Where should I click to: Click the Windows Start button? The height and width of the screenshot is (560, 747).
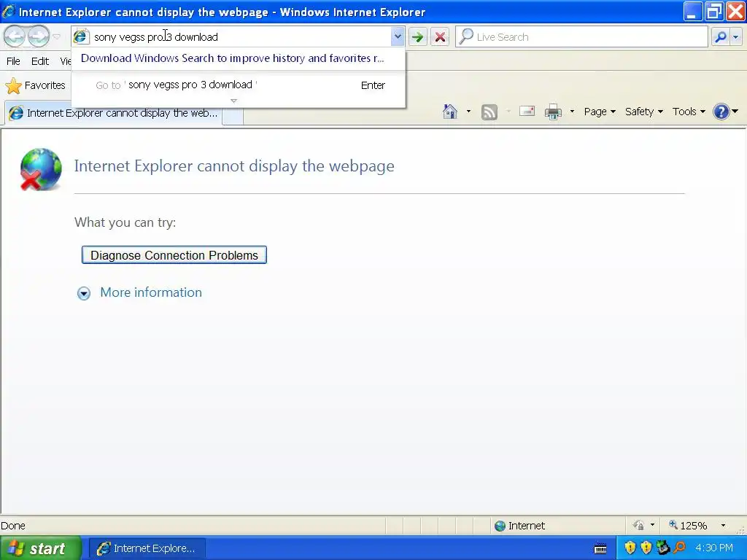click(x=40, y=548)
